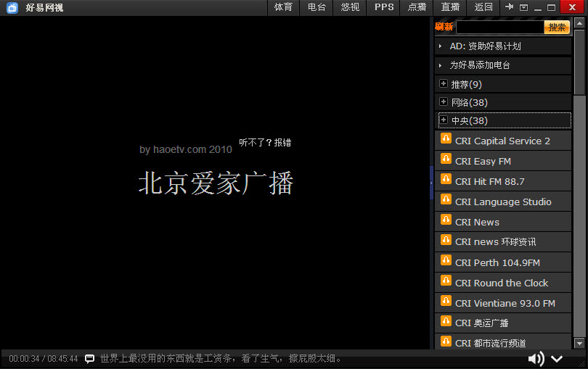Image resolution: width=588 pixels, height=369 pixels.
Task: Mute audio with the speaker icon
Action: click(x=536, y=359)
